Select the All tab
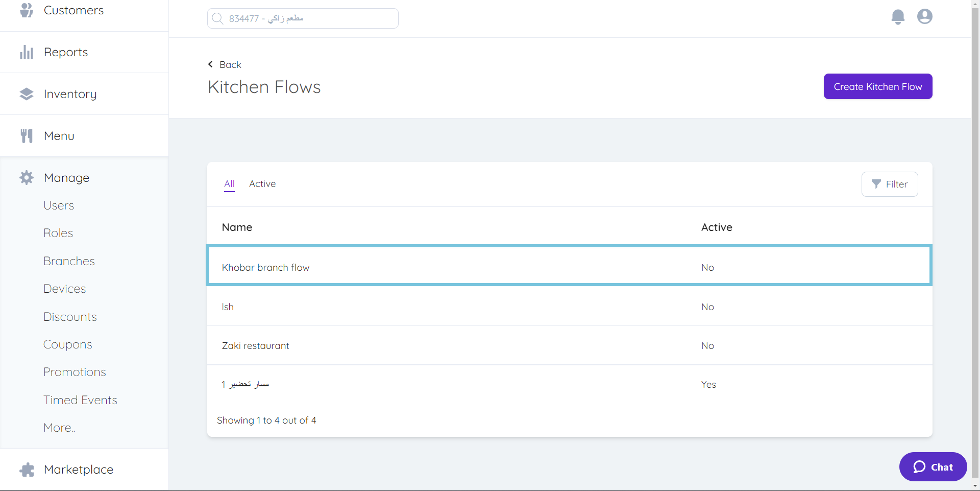Viewport: 980px width, 491px height. [229, 184]
